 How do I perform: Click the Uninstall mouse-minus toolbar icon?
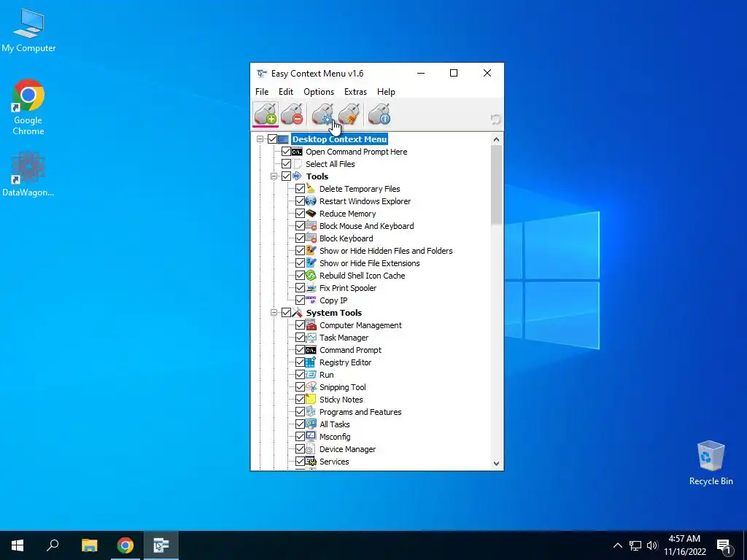[292, 114]
